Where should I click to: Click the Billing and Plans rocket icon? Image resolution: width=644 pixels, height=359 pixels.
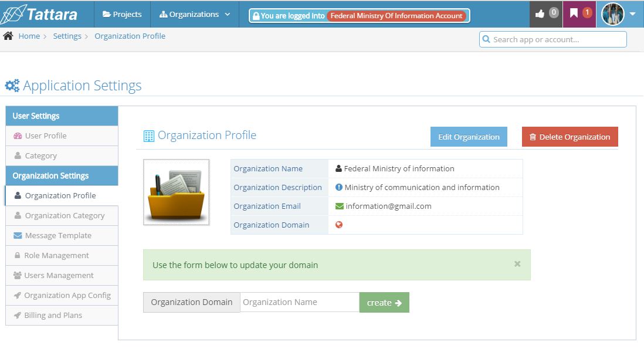(17, 316)
